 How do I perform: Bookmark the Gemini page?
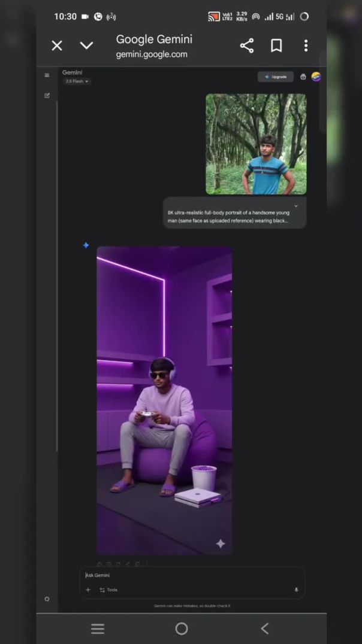(276, 45)
